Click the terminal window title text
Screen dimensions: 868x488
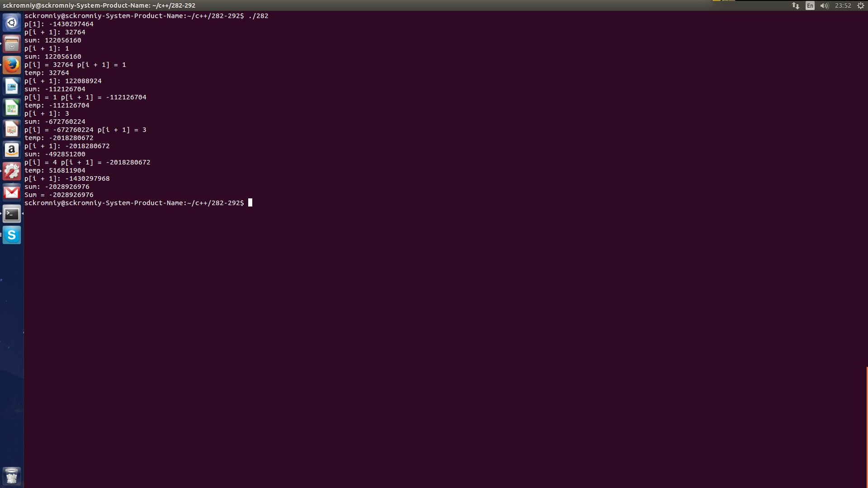[x=99, y=5]
